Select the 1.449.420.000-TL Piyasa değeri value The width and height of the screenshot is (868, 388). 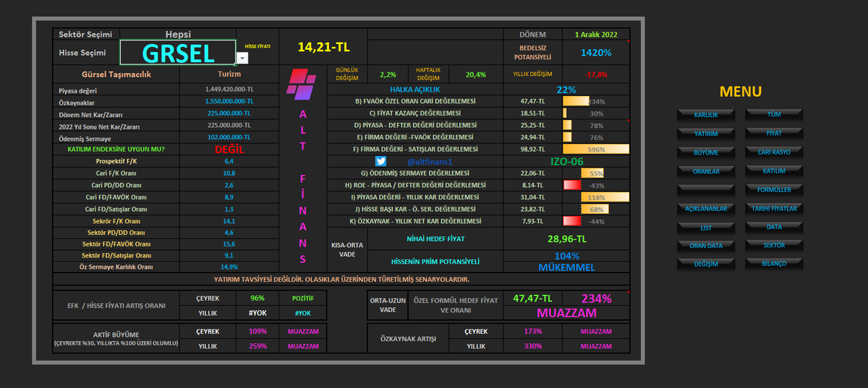point(229,90)
